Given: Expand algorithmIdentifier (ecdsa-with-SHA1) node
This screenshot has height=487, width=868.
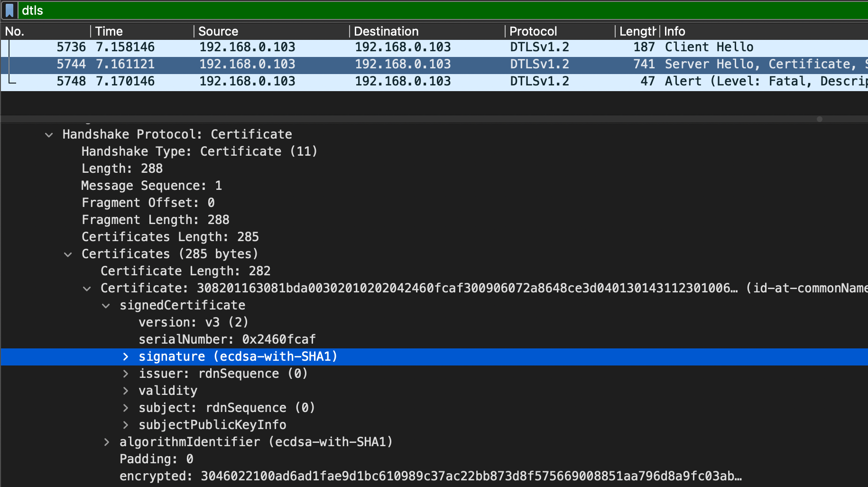Looking at the screenshot, I should click(x=106, y=442).
